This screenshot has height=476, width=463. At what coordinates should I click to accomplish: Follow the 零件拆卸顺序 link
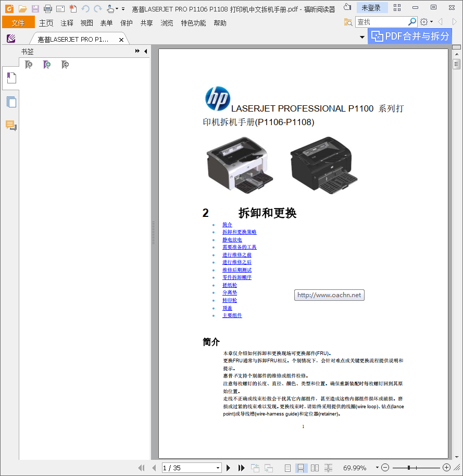tap(237, 277)
